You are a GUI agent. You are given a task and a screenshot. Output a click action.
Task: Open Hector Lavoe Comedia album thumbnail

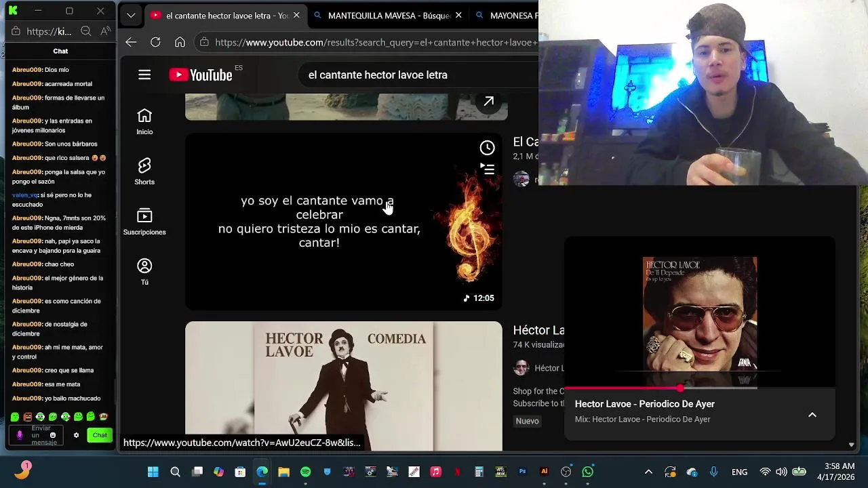pyautogui.click(x=344, y=386)
